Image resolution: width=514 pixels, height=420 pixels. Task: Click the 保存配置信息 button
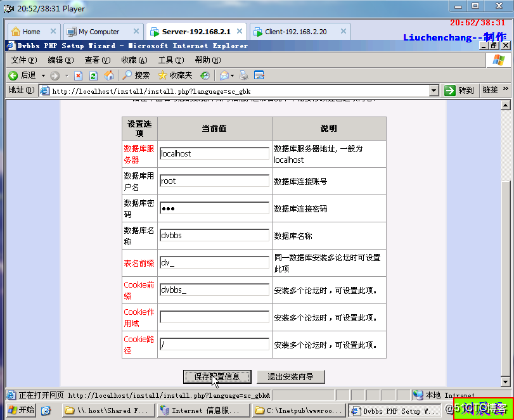(x=217, y=377)
